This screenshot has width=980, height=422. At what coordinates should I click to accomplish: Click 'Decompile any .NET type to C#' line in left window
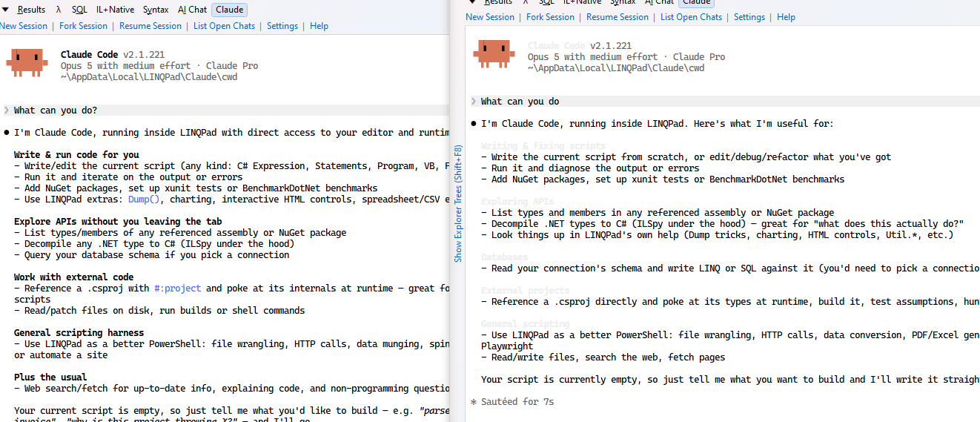pyautogui.click(x=154, y=244)
